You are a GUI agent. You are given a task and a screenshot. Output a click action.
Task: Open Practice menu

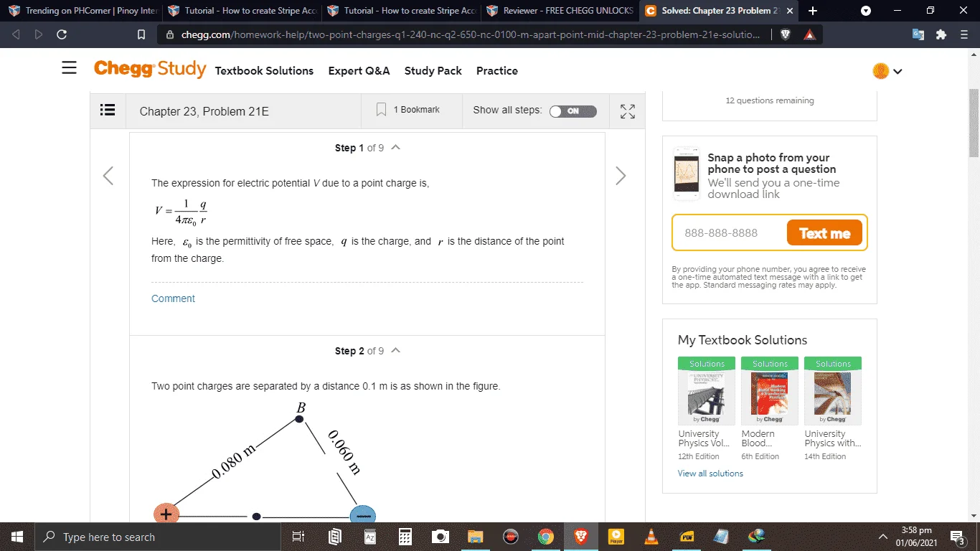[497, 70]
